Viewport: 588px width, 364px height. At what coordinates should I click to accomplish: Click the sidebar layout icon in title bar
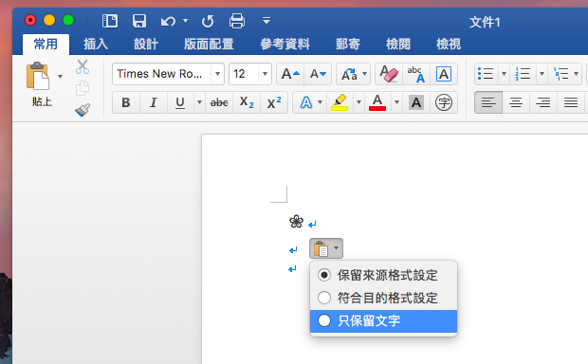[110, 21]
